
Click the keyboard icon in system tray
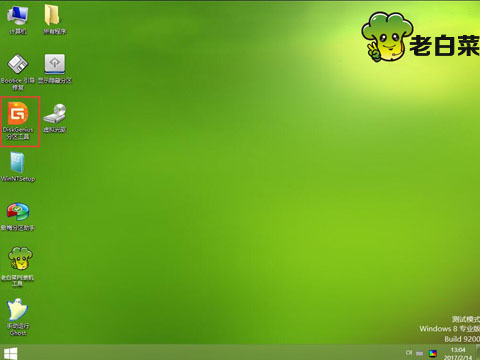pyautogui.click(x=420, y=353)
